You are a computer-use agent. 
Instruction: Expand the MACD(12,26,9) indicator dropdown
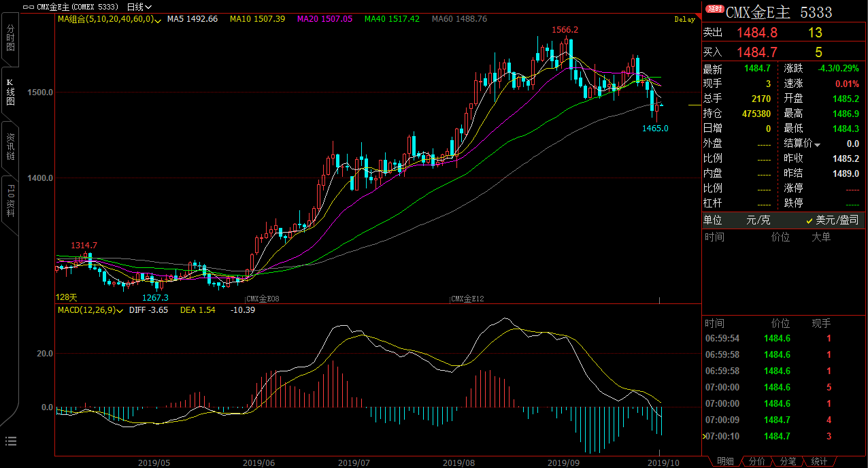click(x=120, y=310)
